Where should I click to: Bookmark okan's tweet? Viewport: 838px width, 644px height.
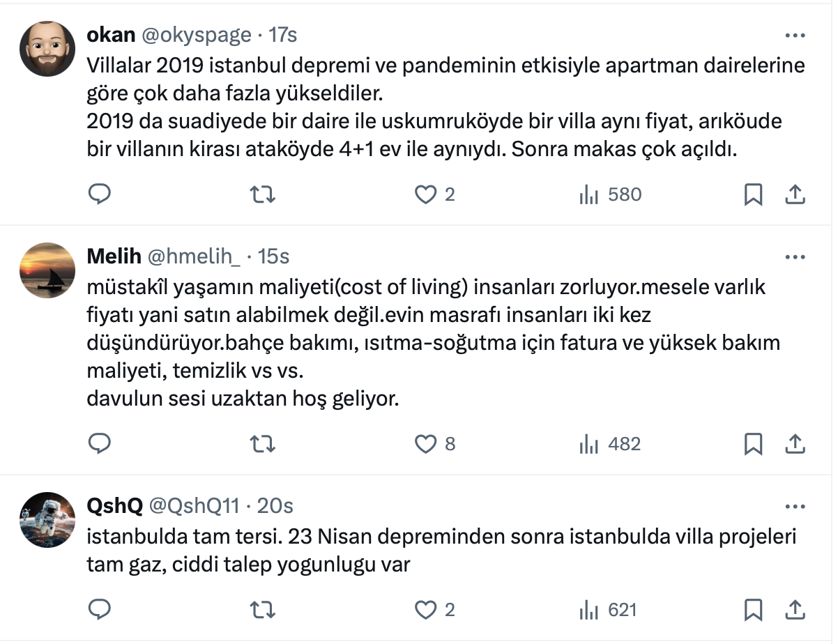coord(753,194)
